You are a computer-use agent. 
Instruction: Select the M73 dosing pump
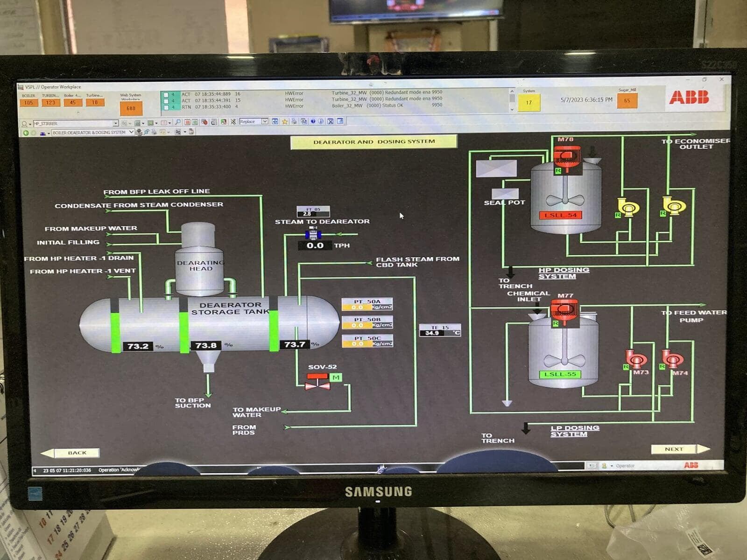click(636, 360)
